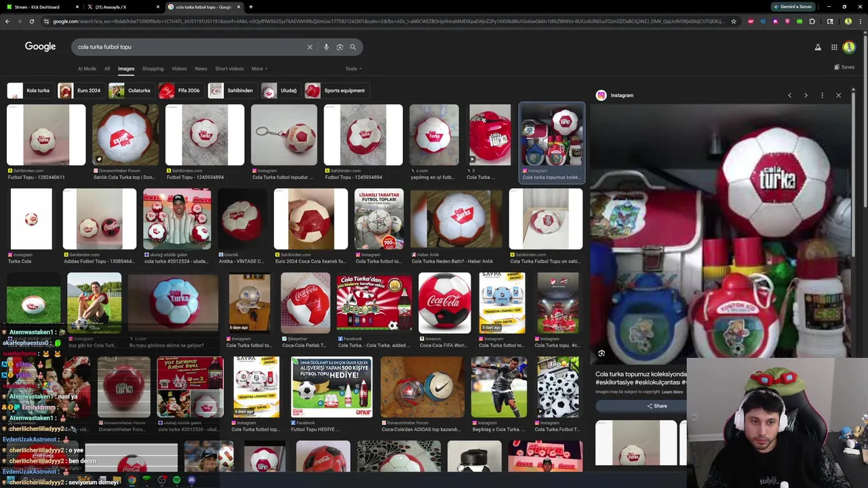Start voice search with the microphone icon

(x=326, y=47)
